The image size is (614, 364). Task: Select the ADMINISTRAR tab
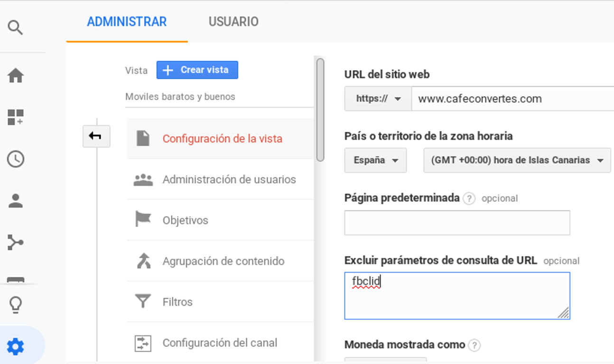127,22
